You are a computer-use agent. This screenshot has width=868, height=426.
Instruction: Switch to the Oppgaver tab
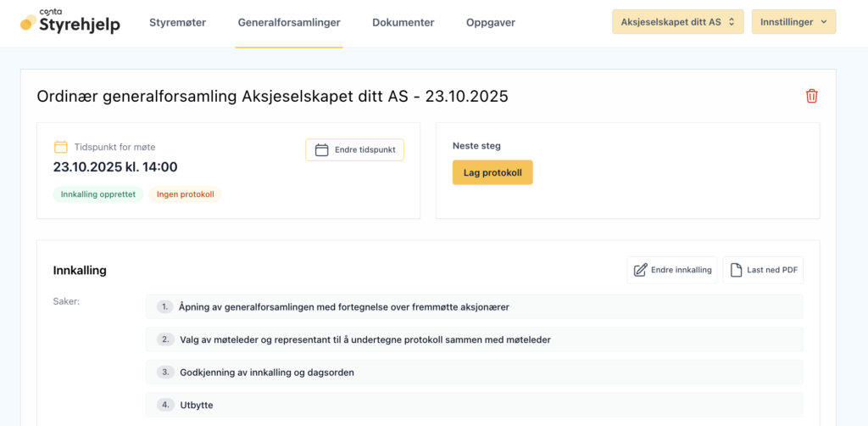point(490,23)
